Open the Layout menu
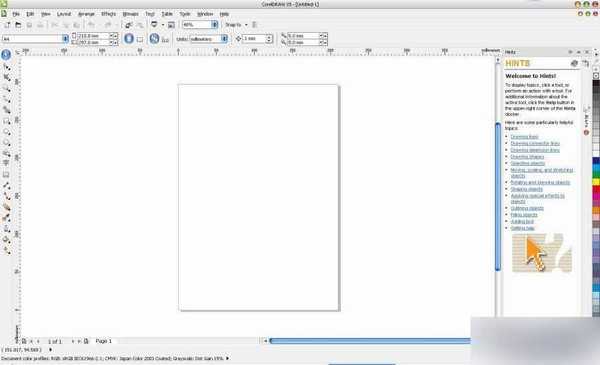The height and width of the screenshot is (365, 600). (64, 14)
